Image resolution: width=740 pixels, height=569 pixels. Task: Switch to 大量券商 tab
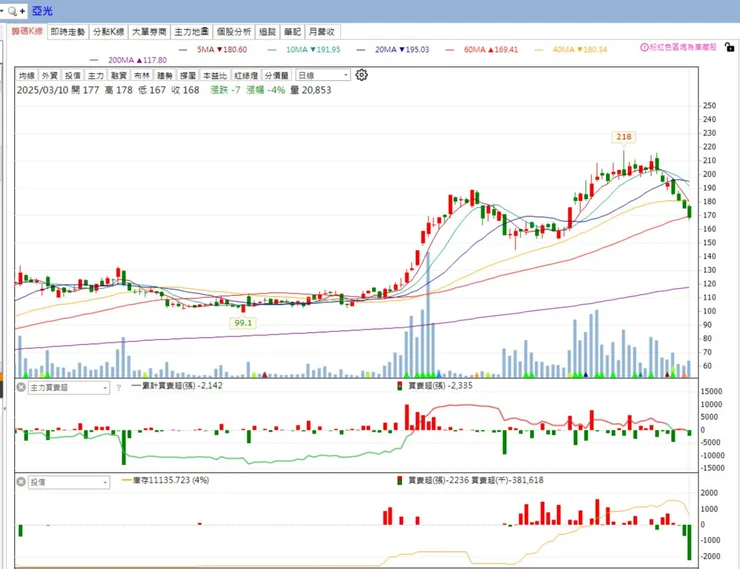pos(149,32)
